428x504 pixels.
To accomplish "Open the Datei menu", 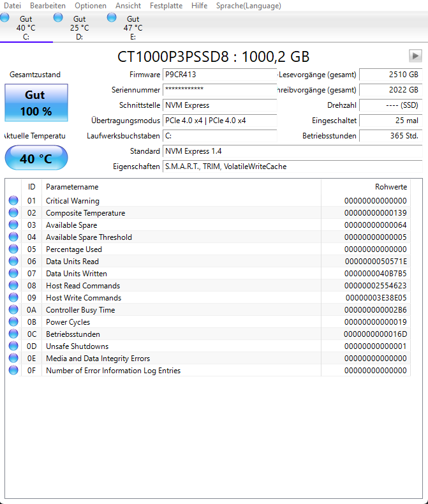I will click(12, 6).
